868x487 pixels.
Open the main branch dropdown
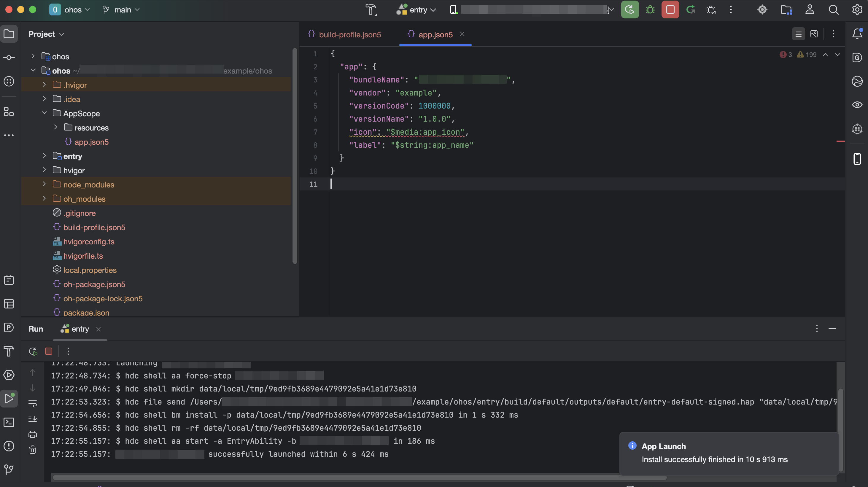[121, 10]
